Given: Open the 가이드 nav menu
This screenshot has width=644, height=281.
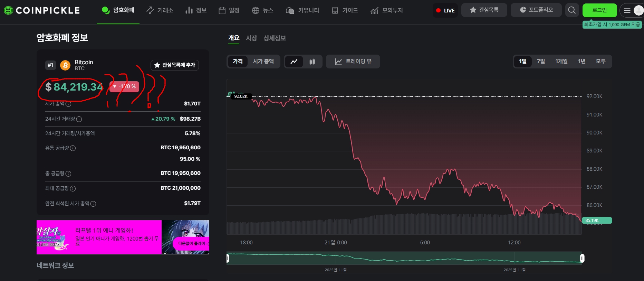Looking at the screenshot, I should (x=345, y=10).
